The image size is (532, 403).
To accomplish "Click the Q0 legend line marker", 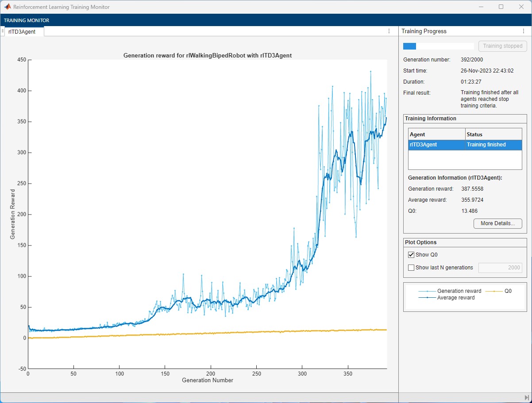I will click(494, 291).
